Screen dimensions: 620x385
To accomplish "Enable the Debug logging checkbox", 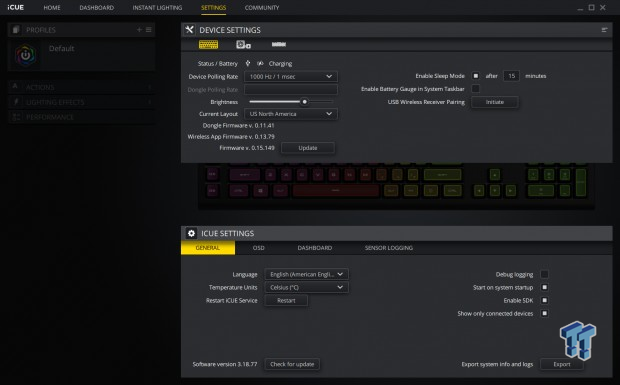I will point(544,274).
